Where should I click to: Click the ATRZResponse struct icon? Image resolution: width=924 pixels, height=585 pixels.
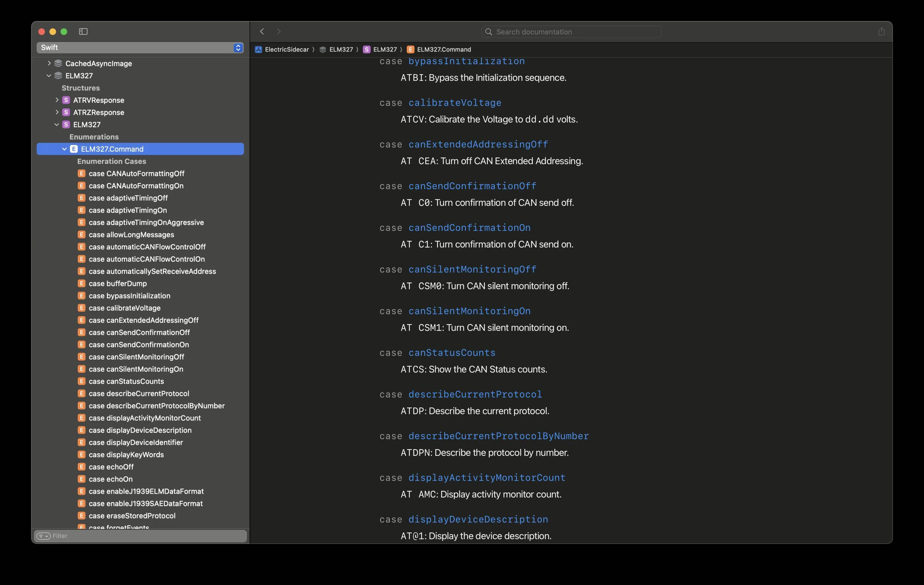[x=66, y=112]
